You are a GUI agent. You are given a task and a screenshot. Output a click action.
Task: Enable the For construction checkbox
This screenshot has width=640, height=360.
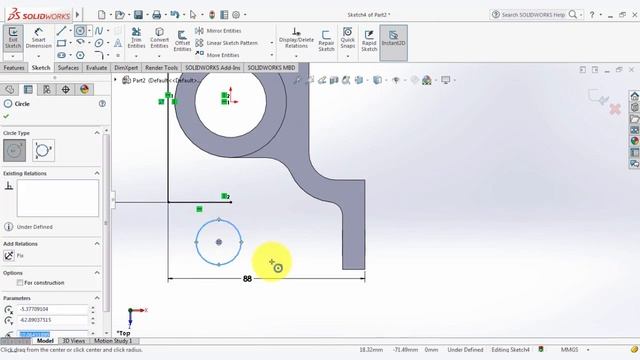(x=20, y=282)
